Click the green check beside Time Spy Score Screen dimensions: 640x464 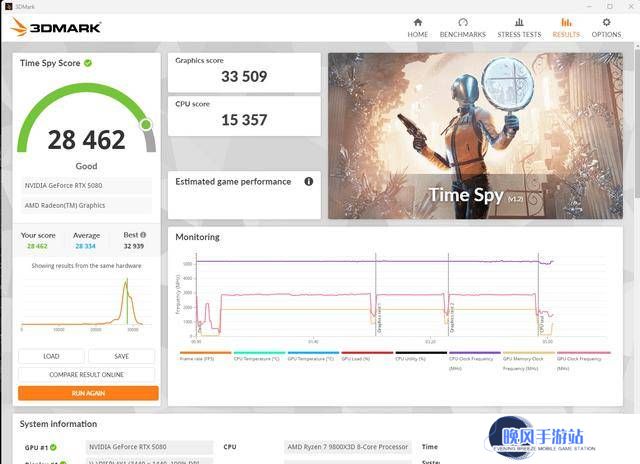[88, 63]
